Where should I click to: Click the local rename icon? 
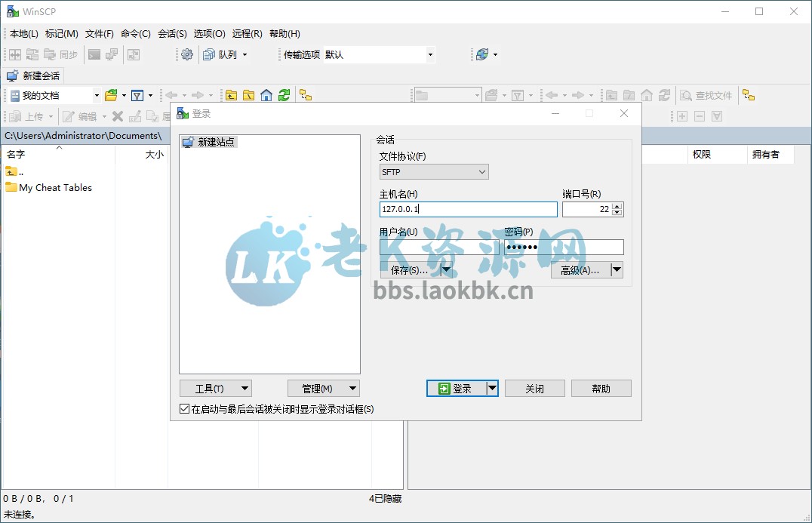pos(134,116)
